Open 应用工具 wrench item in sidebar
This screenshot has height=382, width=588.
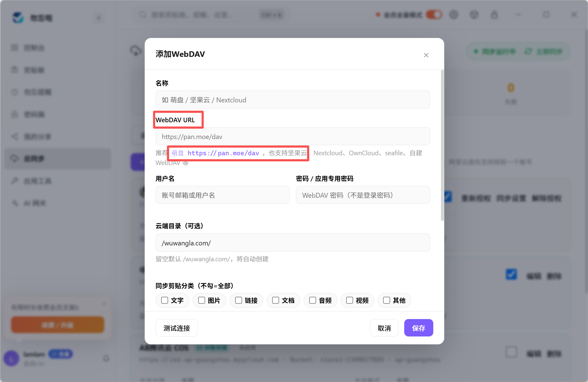[58, 181]
